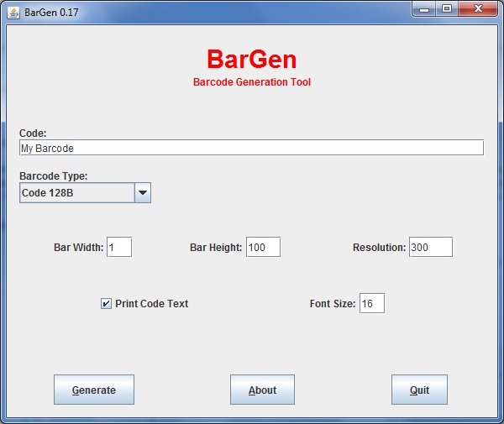Click into the Bar Width input box
The width and height of the screenshot is (504, 424).
click(119, 247)
